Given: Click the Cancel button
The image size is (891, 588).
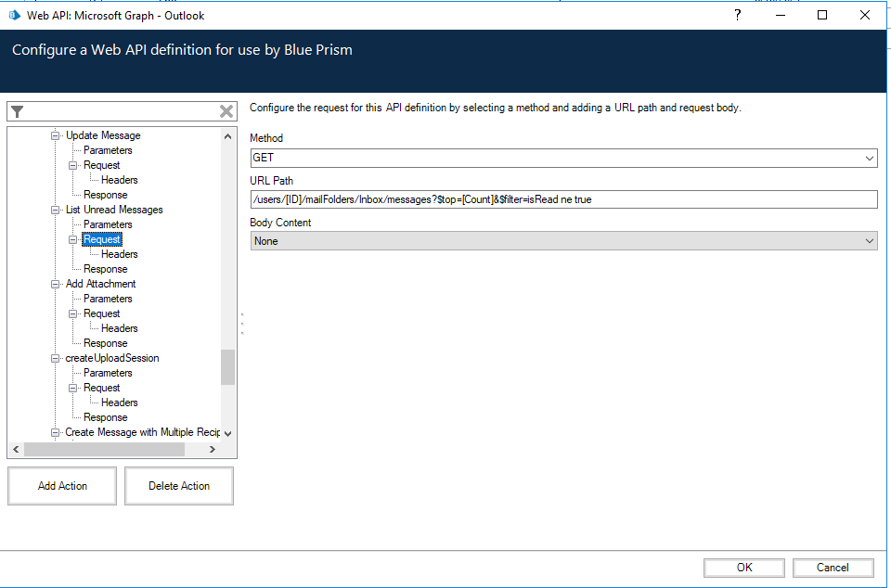Looking at the screenshot, I should click(833, 568).
